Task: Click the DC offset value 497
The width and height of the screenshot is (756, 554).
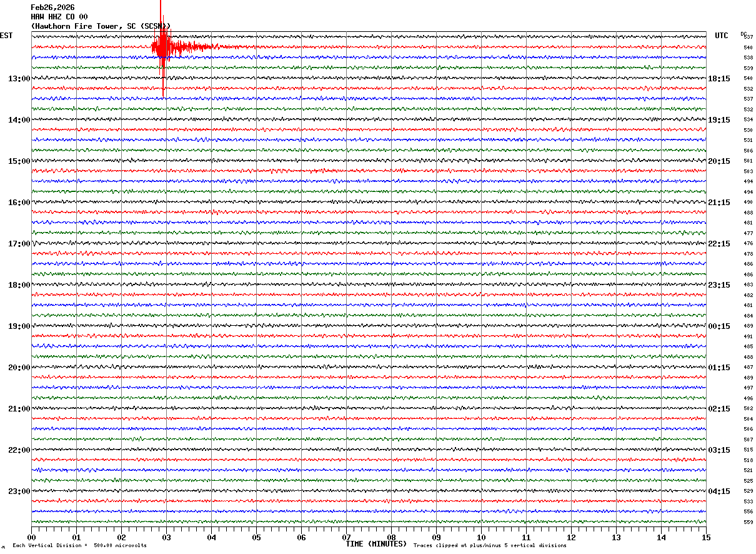Action: (x=749, y=388)
